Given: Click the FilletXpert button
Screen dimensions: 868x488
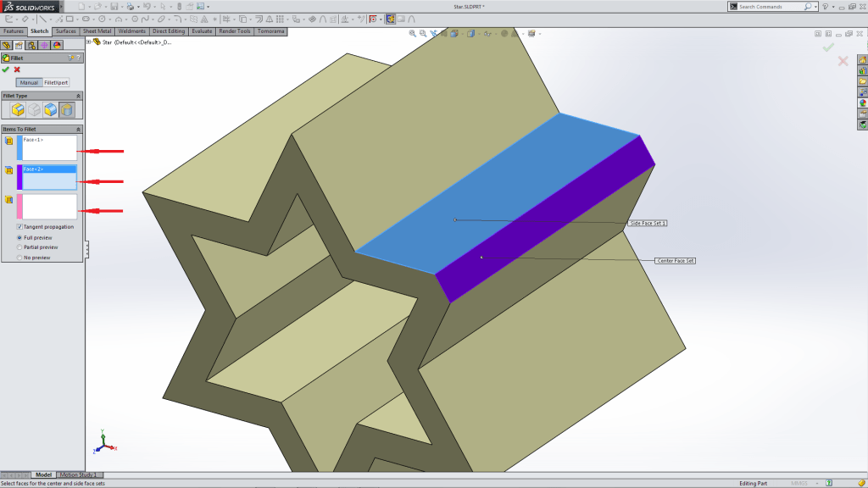Looking at the screenshot, I should click(56, 83).
